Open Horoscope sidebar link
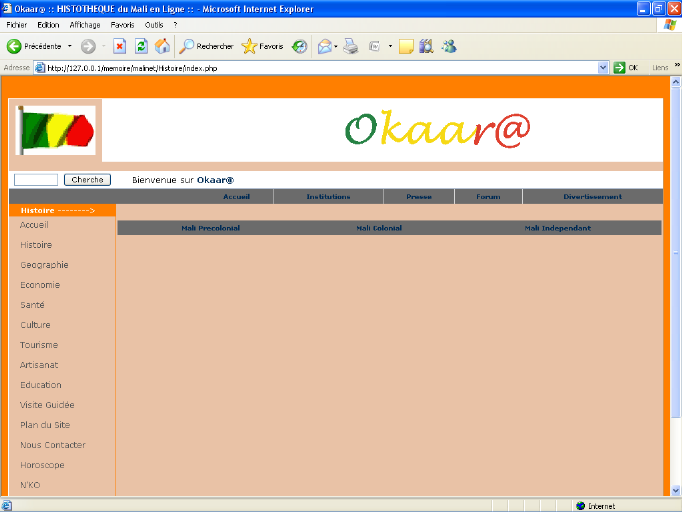This screenshot has height=512, width=682. 42,465
